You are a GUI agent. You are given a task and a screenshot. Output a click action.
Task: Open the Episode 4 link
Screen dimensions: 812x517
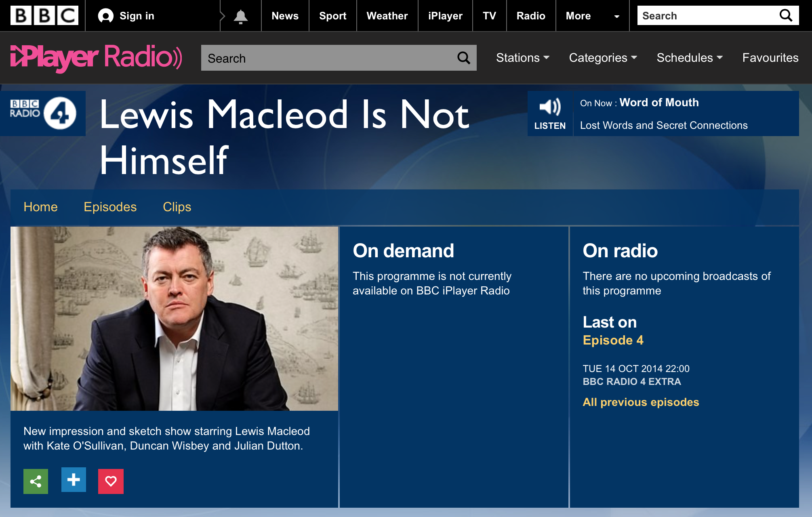click(x=613, y=340)
